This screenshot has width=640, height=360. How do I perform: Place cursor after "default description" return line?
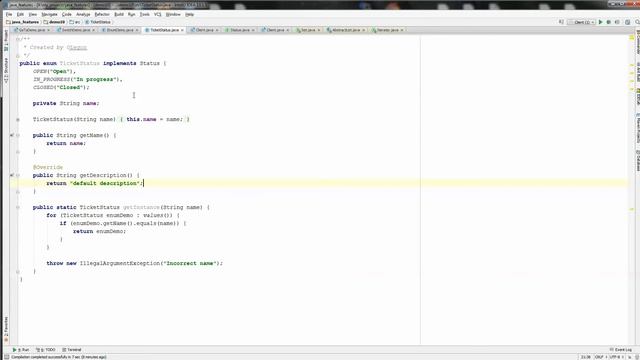click(143, 183)
